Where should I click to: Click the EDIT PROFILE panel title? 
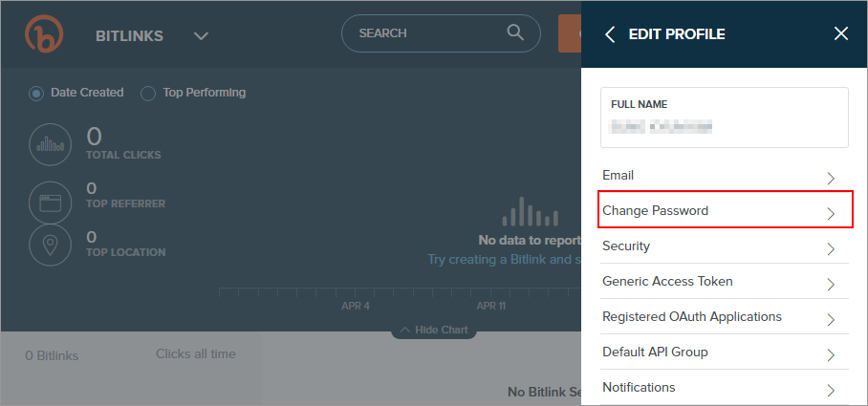(x=677, y=34)
